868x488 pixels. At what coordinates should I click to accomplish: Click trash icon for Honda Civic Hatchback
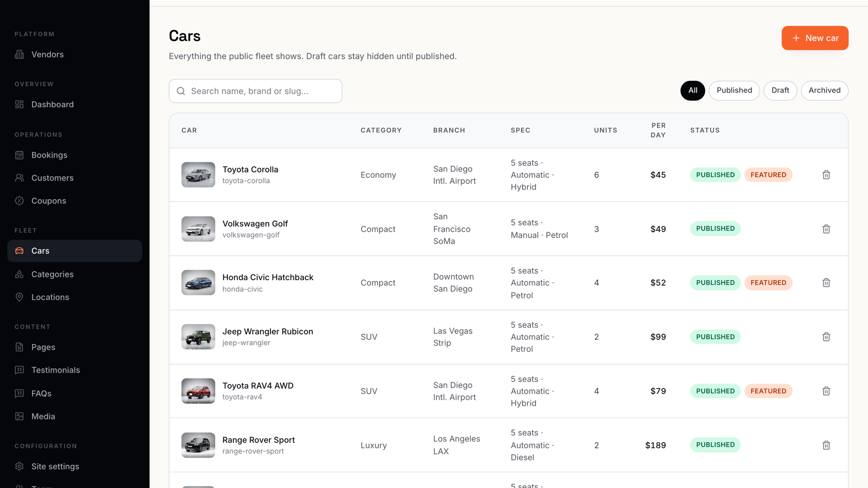tap(826, 283)
